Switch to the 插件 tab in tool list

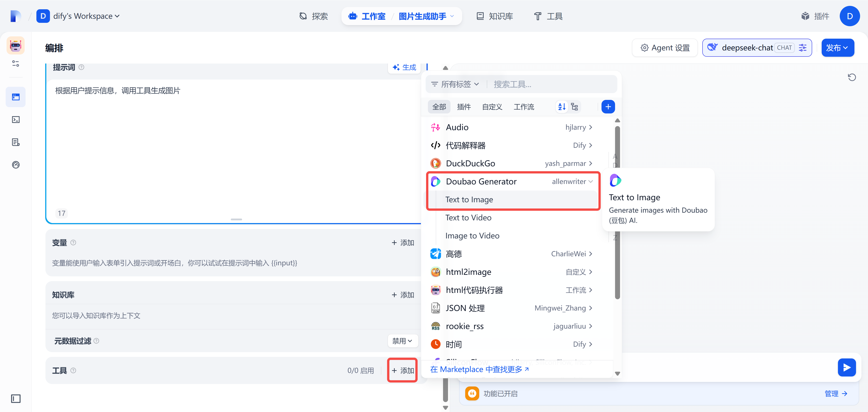click(x=464, y=107)
